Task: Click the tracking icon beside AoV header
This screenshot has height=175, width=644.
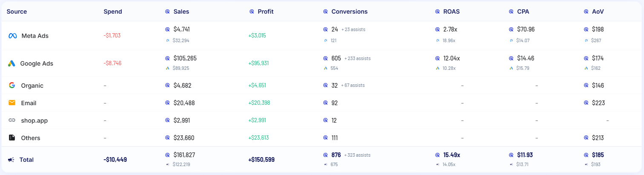Action: click(x=586, y=11)
